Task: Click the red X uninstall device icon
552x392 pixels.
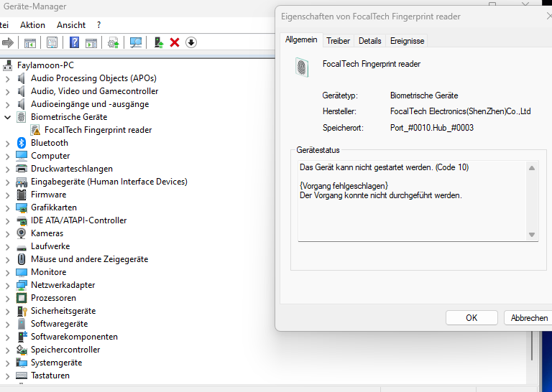Action: point(175,42)
